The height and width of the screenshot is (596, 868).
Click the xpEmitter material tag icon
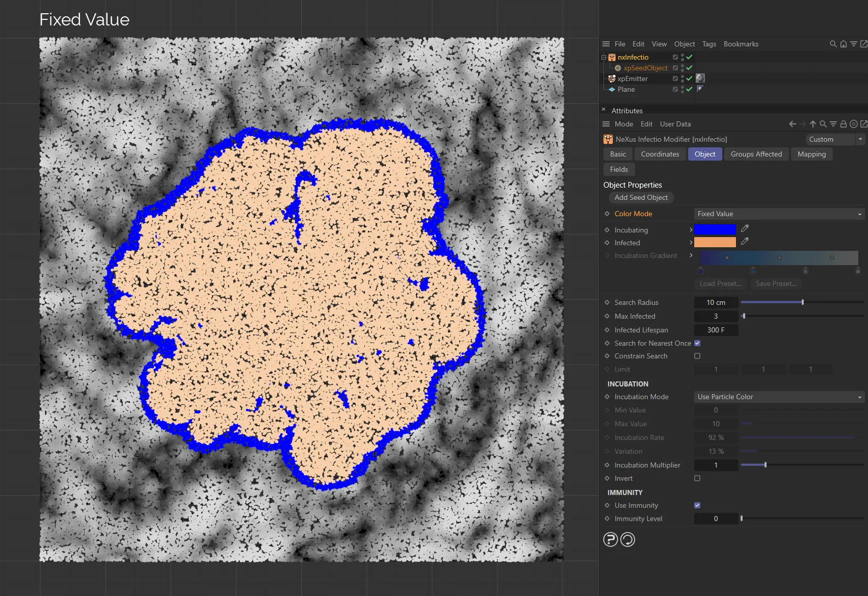point(700,78)
